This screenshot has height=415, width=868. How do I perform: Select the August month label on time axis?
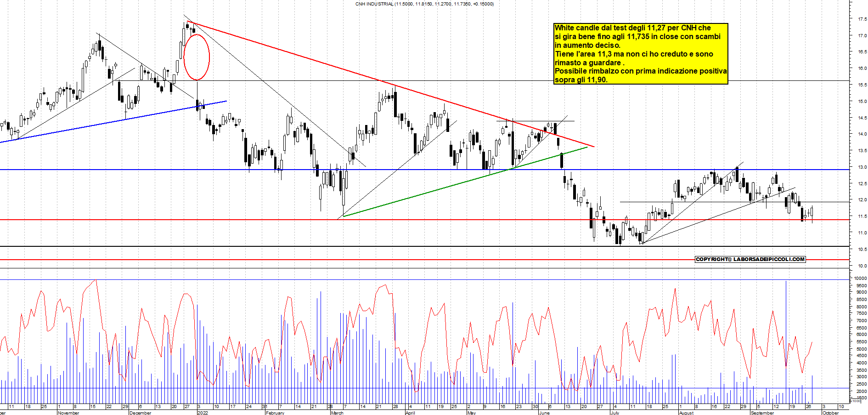pyautogui.click(x=686, y=413)
